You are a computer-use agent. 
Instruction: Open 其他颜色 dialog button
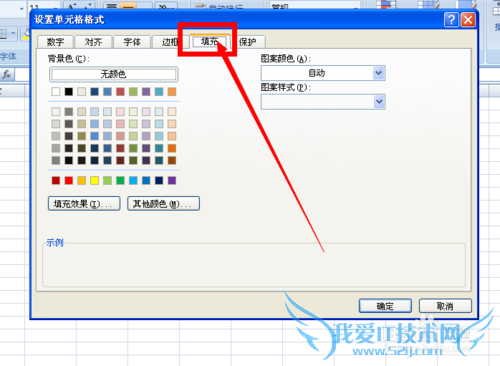pos(163,204)
